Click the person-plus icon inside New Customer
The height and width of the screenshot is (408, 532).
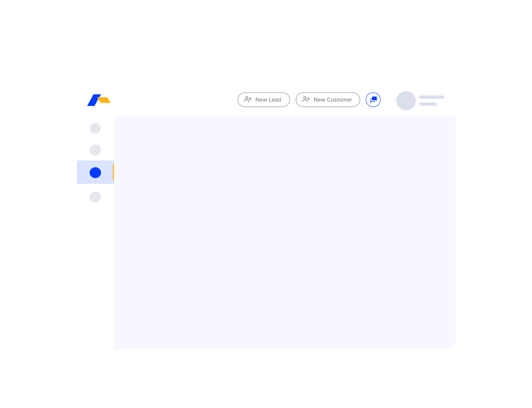coord(306,99)
